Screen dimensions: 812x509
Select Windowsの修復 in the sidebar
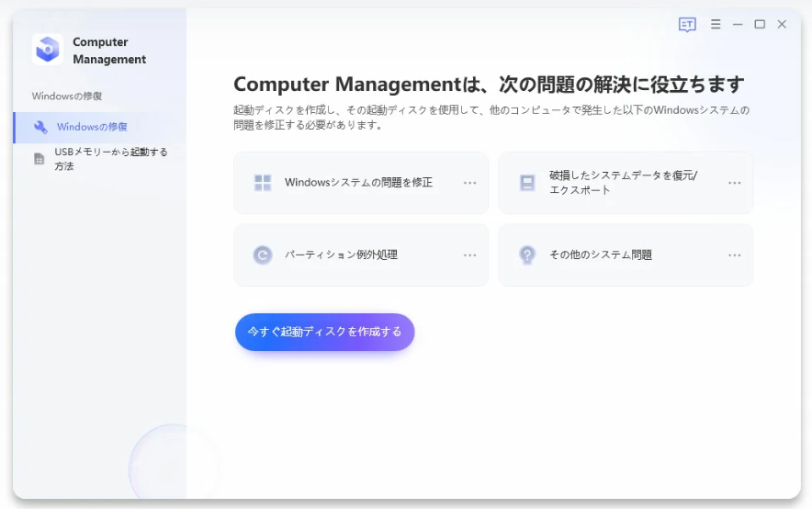coord(100,128)
